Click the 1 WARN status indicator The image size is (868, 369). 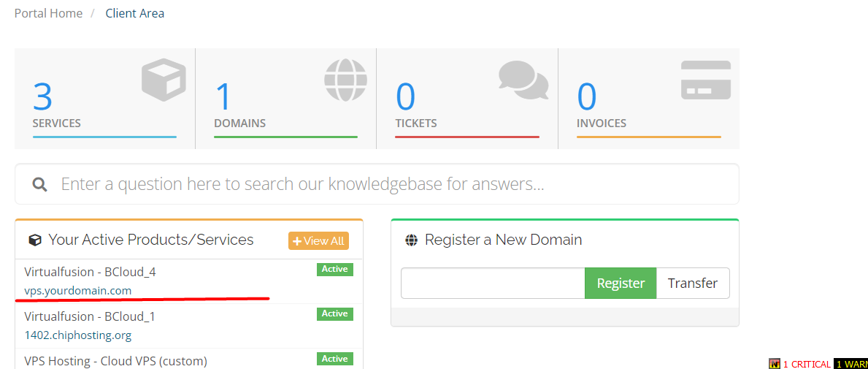(x=850, y=364)
